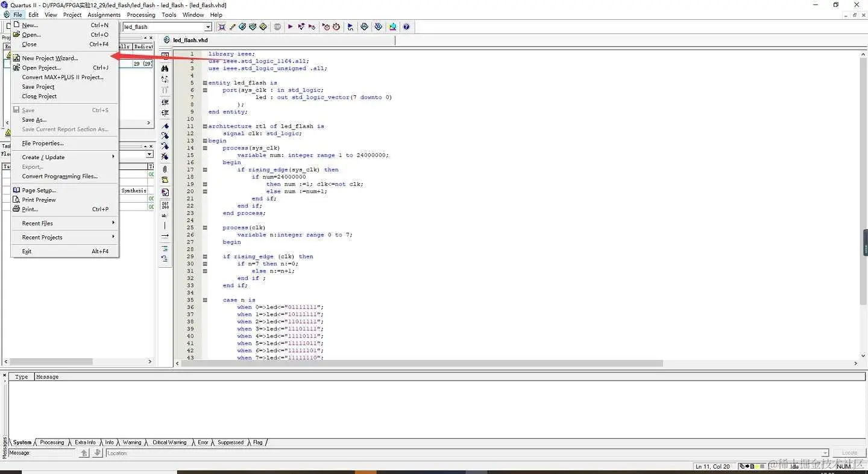Viewport: 868px width, 474px height.
Task: Click the Location input field
Action: tap(467, 453)
